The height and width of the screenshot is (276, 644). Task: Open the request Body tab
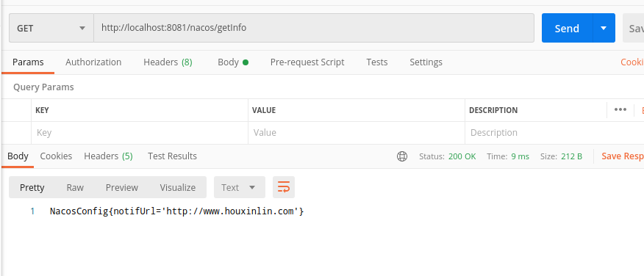point(233,62)
